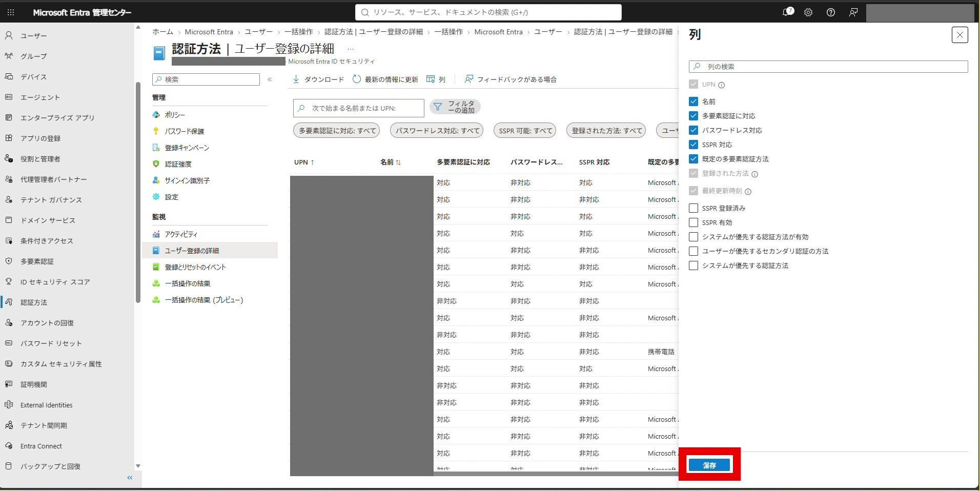980x491 pixels.
Task: Uncheck the パスワードレス対応 checkbox
Action: pyautogui.click(x=693, y=130)
